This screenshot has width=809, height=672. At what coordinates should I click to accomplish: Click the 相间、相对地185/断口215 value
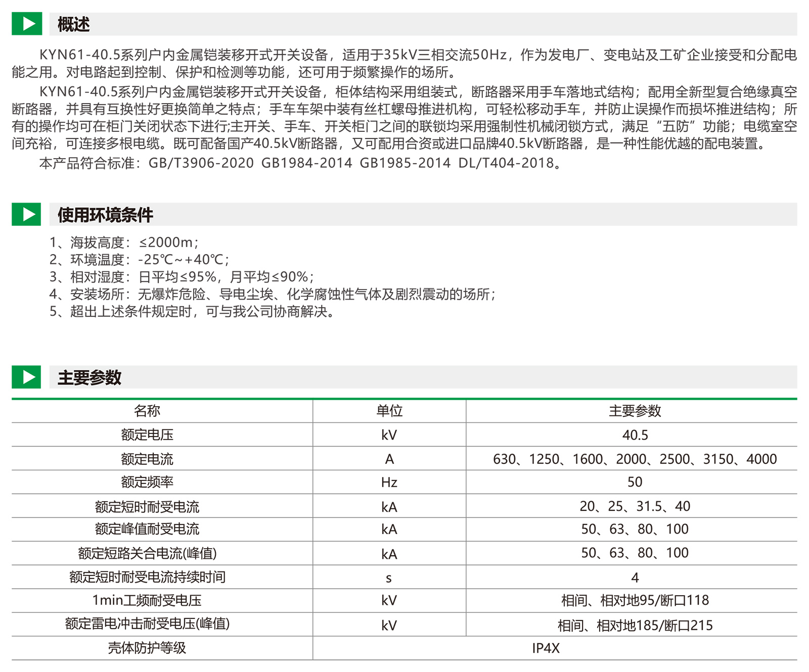coord(635,626)
